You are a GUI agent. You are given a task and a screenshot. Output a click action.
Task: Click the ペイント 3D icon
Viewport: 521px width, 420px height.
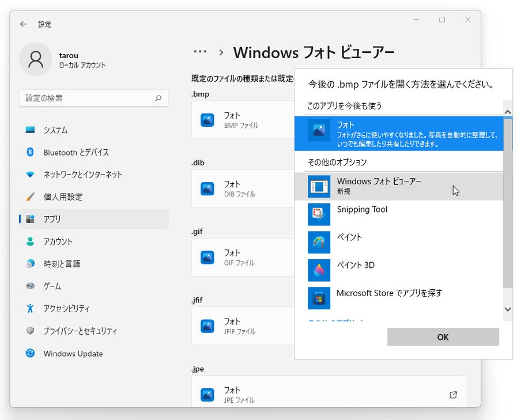coord(319,270)
